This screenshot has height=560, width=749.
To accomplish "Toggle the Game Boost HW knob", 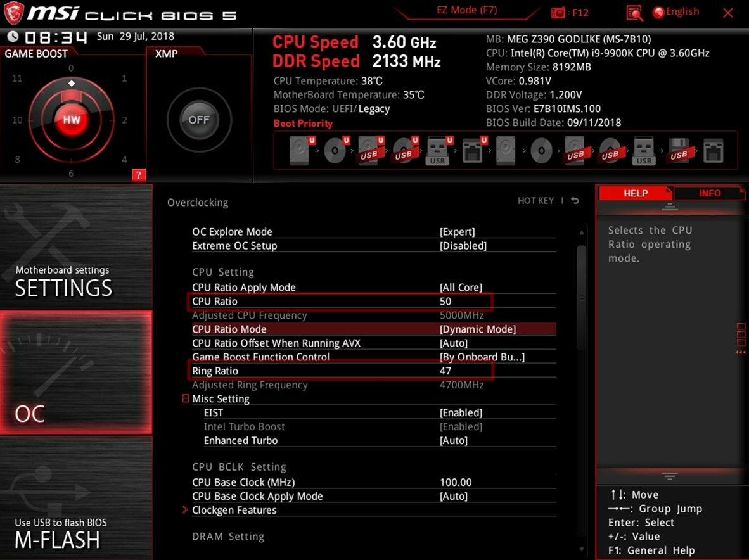I will (x=71, y=119).
